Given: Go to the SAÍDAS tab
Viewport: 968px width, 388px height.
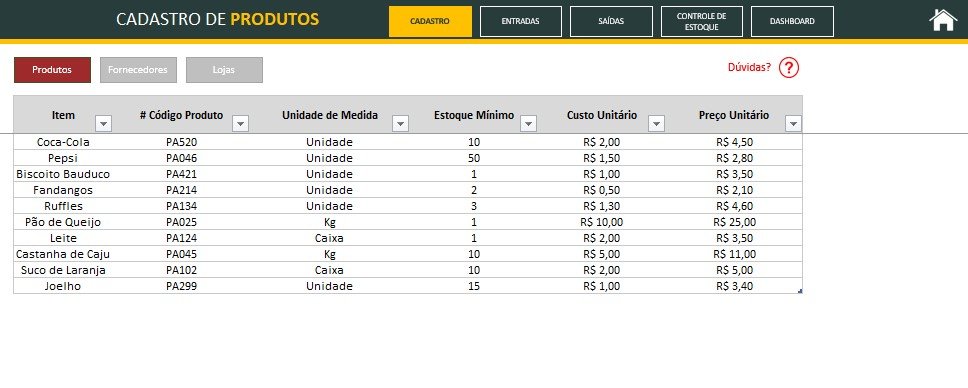Looking at the screenshot, I should coord(611,22).
